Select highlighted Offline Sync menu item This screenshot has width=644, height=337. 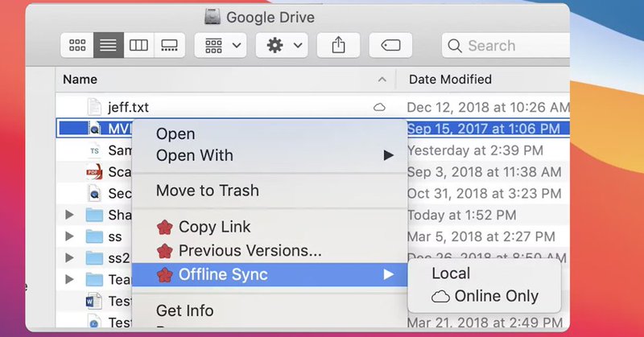(x=270, y=274)
